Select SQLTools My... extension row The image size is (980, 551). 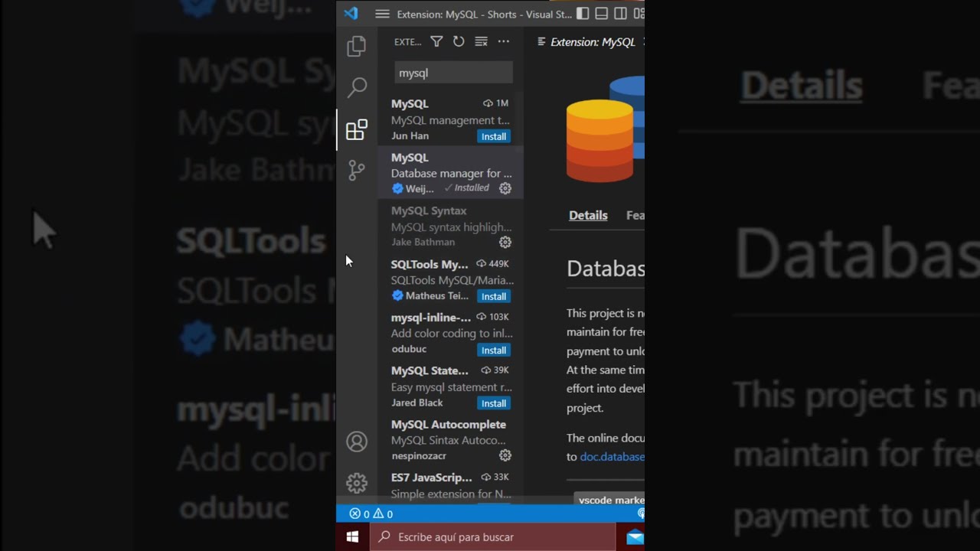coord(450,279)
